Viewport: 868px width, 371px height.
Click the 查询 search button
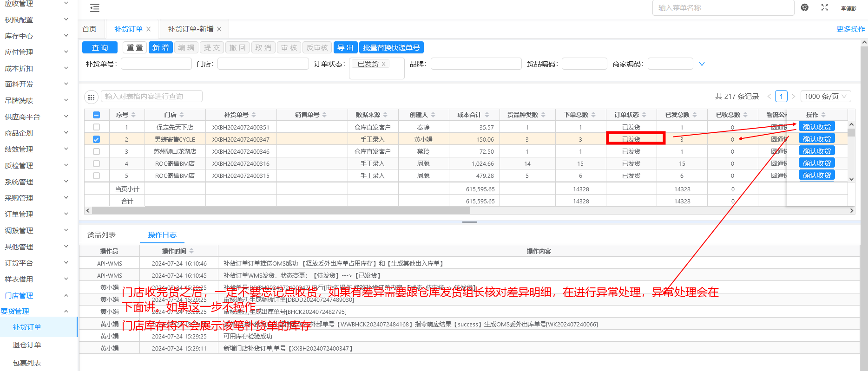(100, 48)
